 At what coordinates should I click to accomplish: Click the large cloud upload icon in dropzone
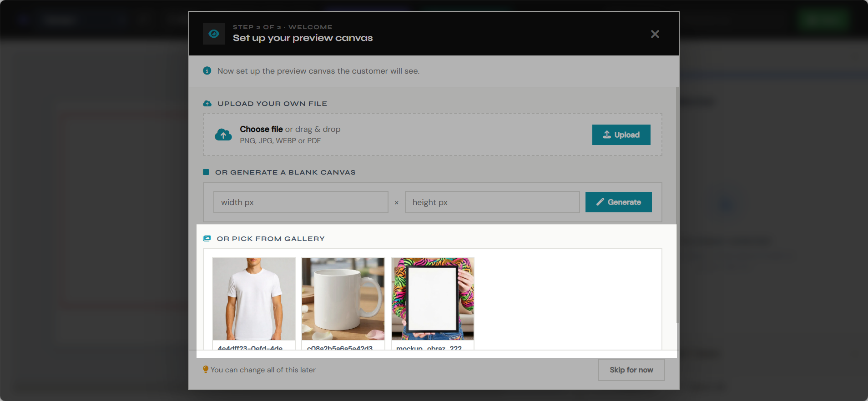coord(223,135)
